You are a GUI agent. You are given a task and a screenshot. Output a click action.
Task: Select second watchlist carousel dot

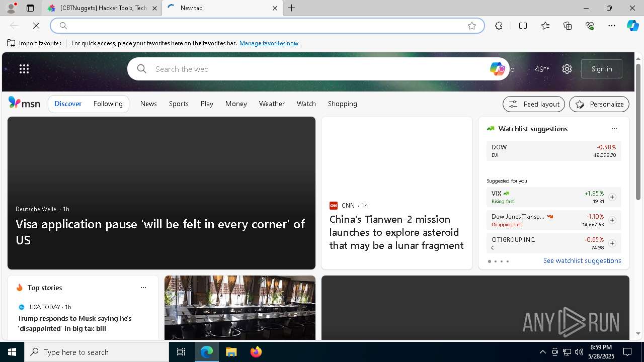tap(496, 261)
